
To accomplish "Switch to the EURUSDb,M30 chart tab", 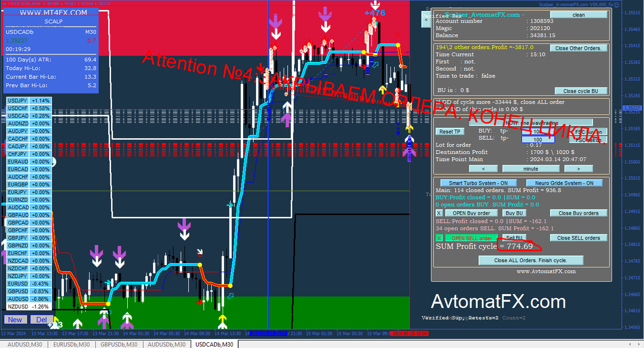I will (71, 345).
